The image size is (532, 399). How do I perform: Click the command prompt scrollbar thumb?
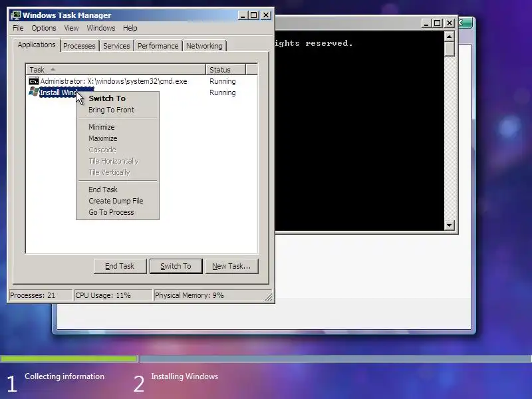pos(450,49)
